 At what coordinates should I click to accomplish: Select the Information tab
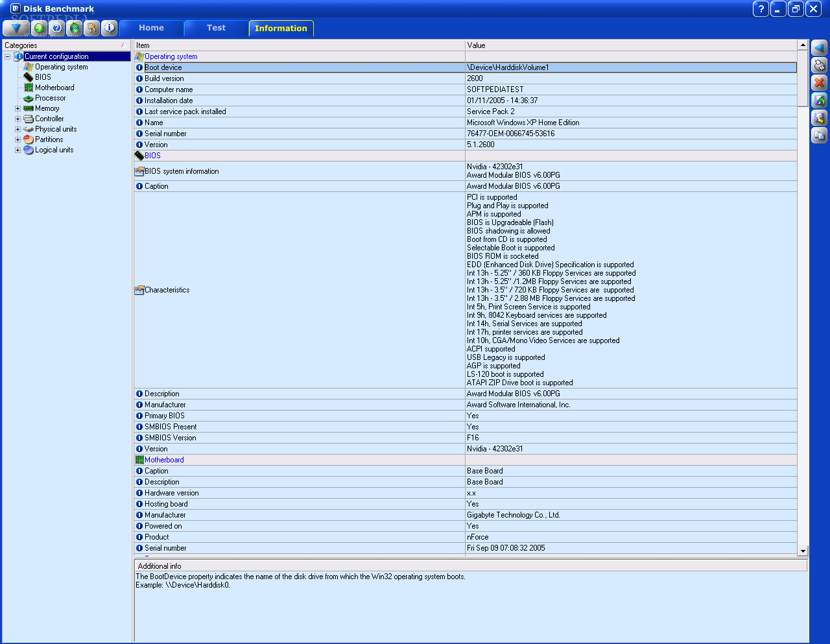point(281,28)
